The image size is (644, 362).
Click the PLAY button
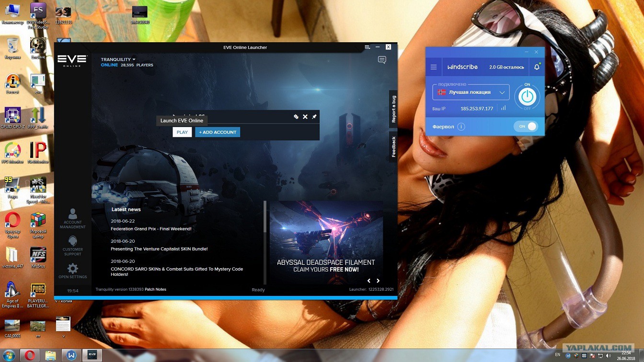pos(182,132)
